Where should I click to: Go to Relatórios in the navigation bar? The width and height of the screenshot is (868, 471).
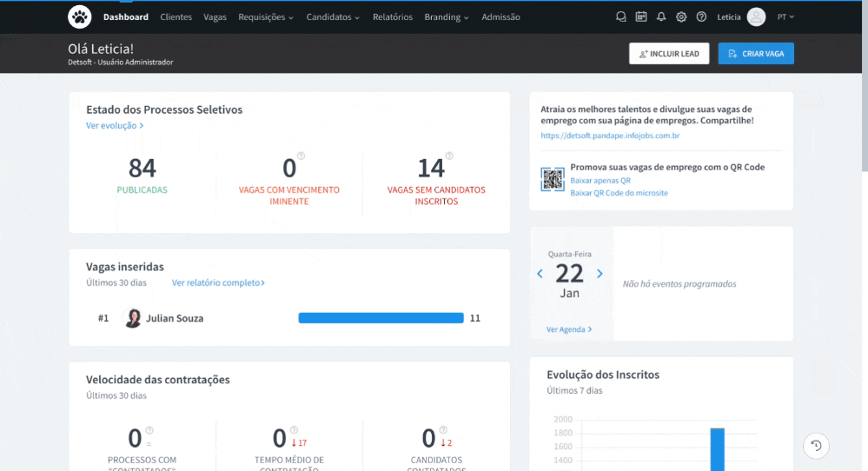393,17
